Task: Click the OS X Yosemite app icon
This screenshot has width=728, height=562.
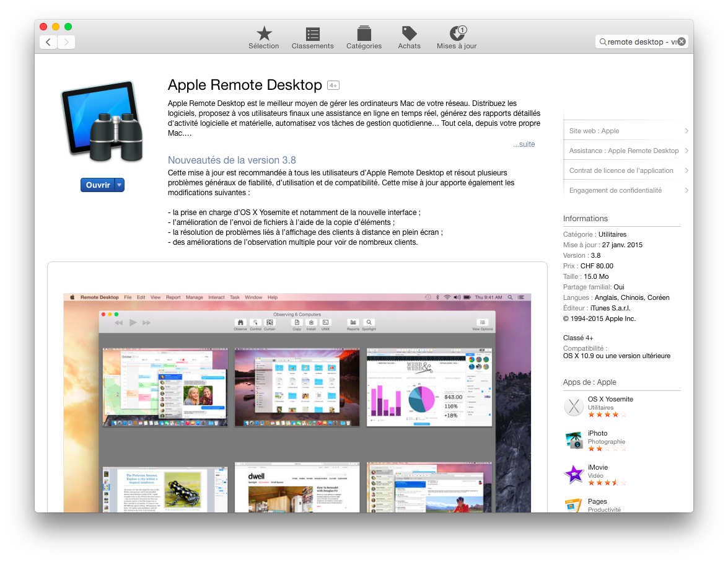Action: (x=574, y=407)
